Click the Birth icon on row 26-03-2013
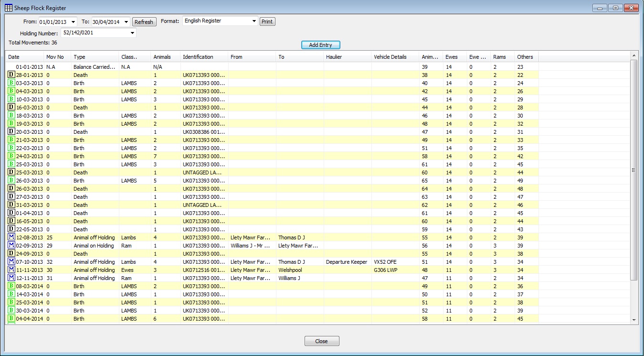Screen dimensions: 644x356 [x=11, y=181]
